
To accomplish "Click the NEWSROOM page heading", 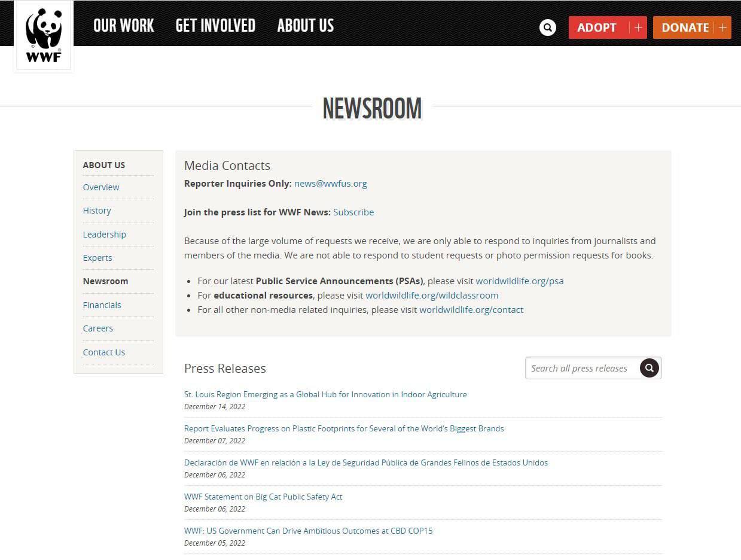I will click(372, 109).
